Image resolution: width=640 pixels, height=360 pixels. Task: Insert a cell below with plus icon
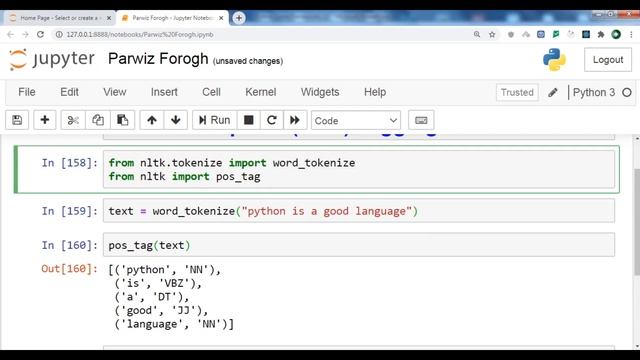(44, 120)
